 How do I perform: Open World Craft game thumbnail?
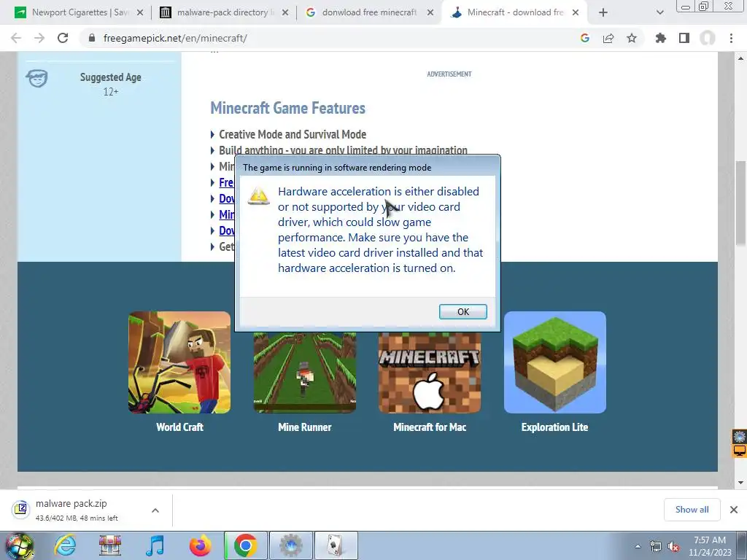179,362
